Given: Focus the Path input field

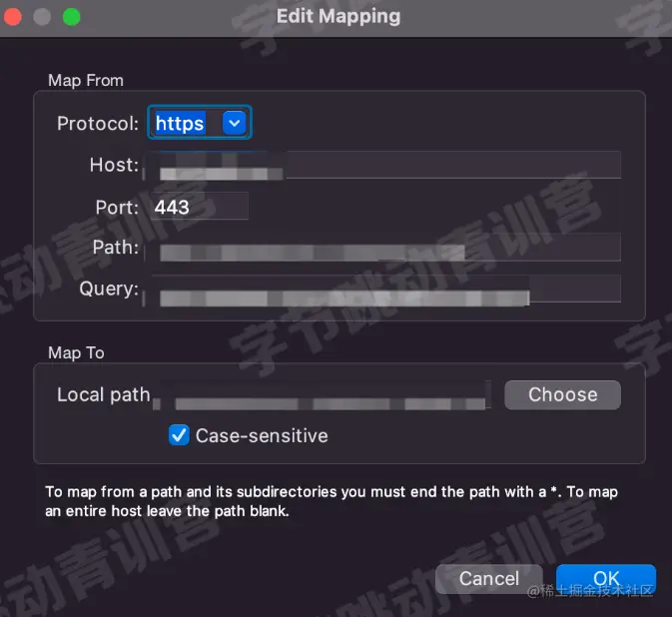Looking at the screenshot, I should click(x=384, y=248).
